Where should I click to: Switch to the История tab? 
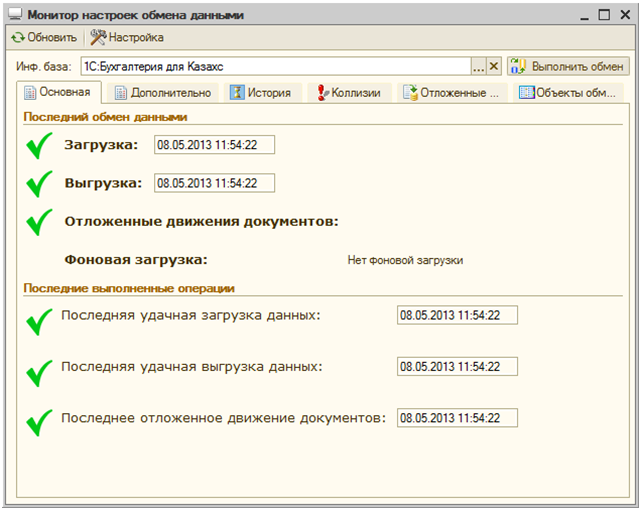262,93
